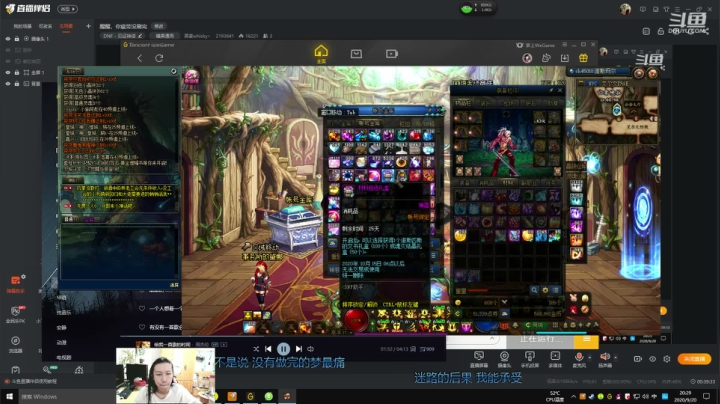Select the orange highlighted scene tab
The image size is (720, 404).
66,26
